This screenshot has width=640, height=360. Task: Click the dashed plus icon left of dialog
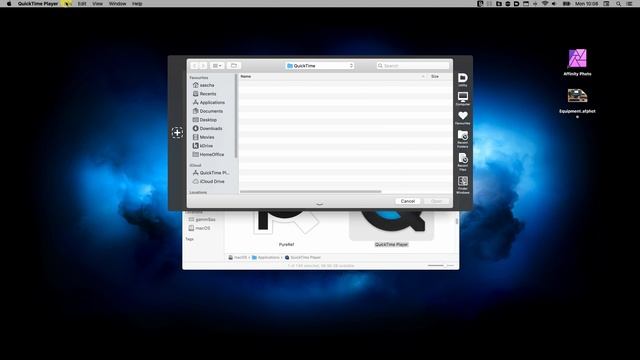tap(177, 132)
